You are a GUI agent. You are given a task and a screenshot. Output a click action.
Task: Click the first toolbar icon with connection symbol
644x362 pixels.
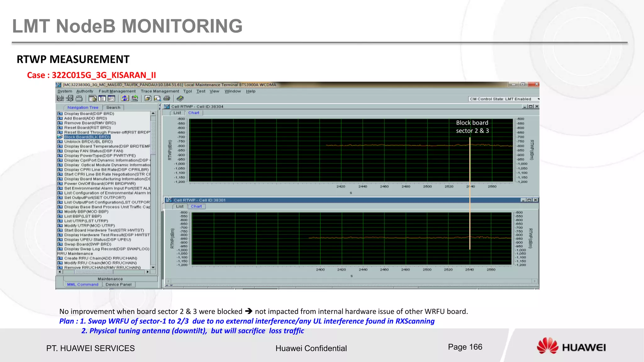pyautogui.click(x=60, y=98)
